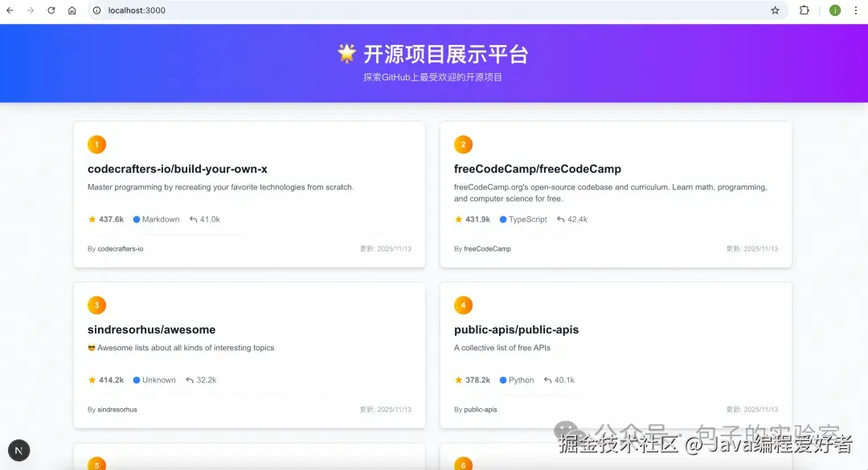Click the star icon beside 414.2k
The height and width of the screenshot is (470, 868).
[x=92, y=380]
